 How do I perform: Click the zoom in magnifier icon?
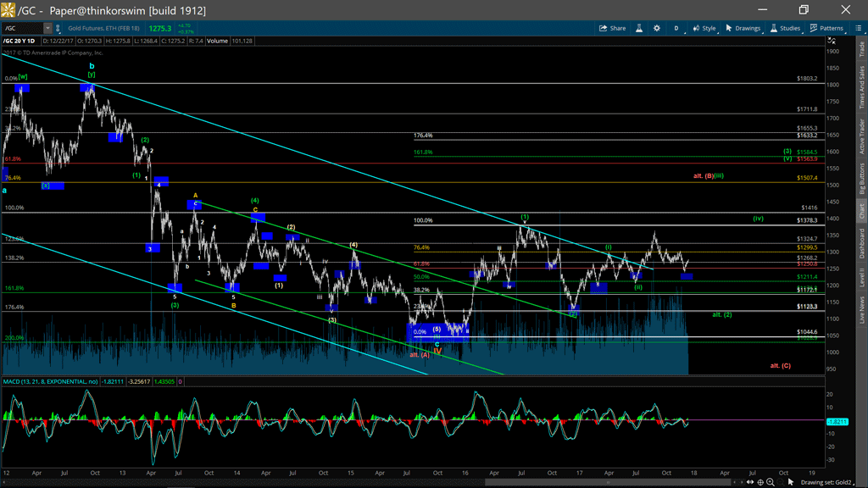tap(770, 482)
